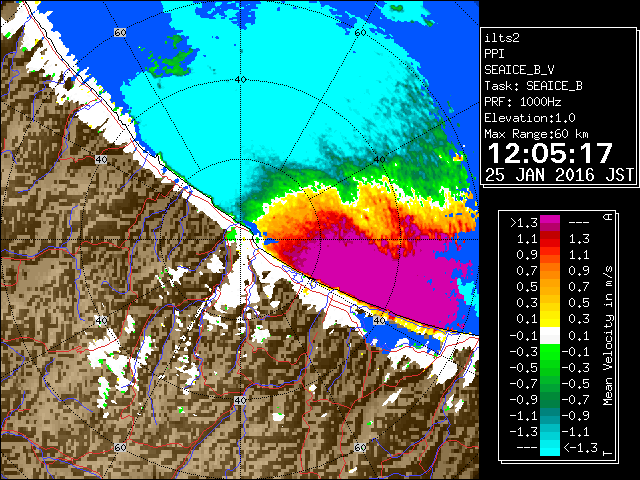Click the 'PRF: 1000Hz' line
This screenshot has height=480, width=640.
tap(523, 102)
